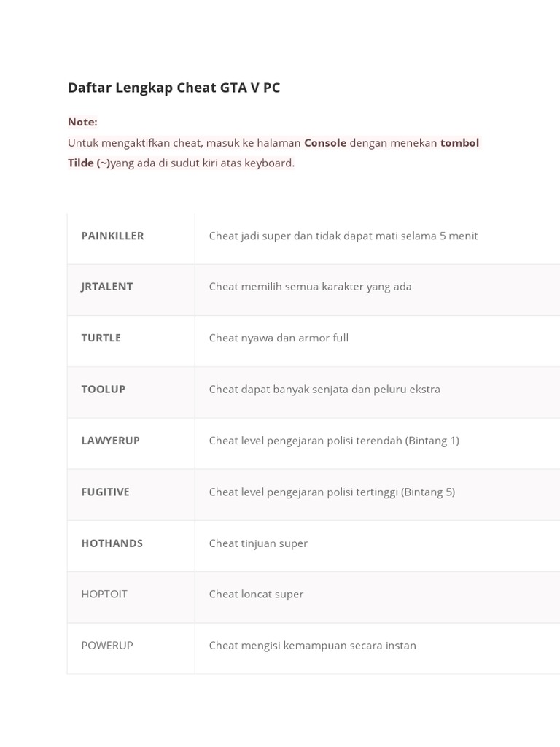Screen dimensions: 560x747
Task: Click the "Cheat tinjuan super" description
Action: pyautogui.click(x=258, y=543)
